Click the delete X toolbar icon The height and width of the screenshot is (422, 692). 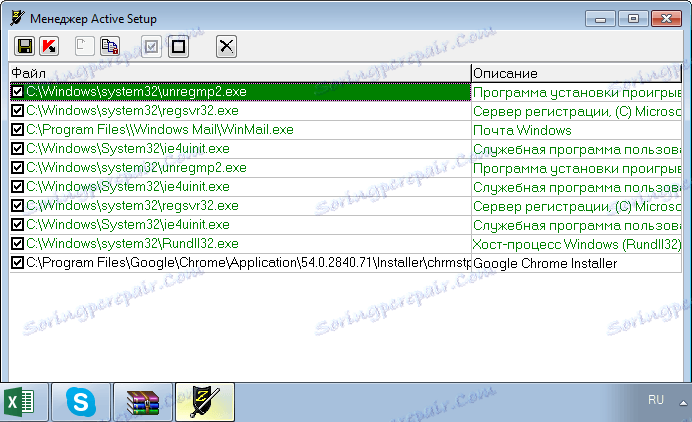click(x=226, y=46)
